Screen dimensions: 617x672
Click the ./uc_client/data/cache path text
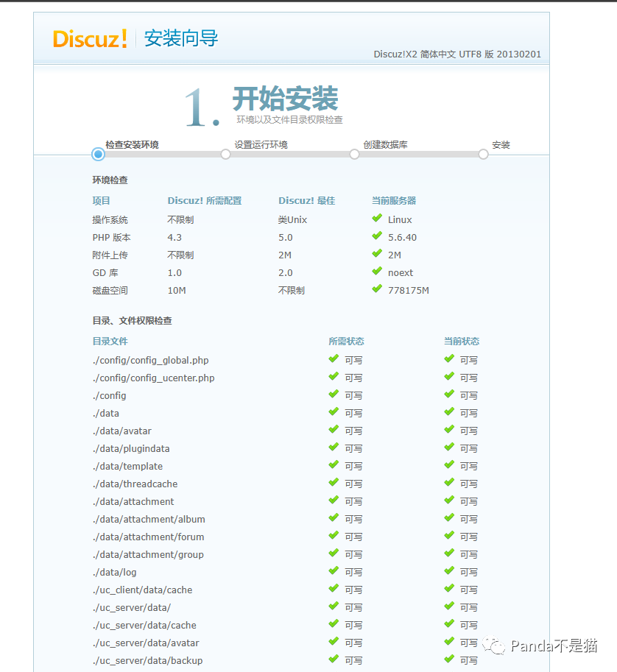(x=142, y=590)
